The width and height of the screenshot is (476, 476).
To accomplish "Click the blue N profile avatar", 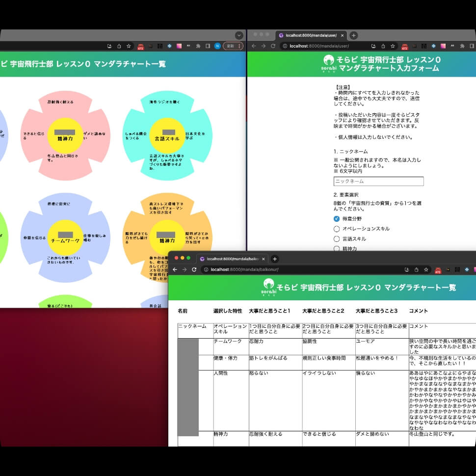I will pyautogui.click(x=217, y=46).
